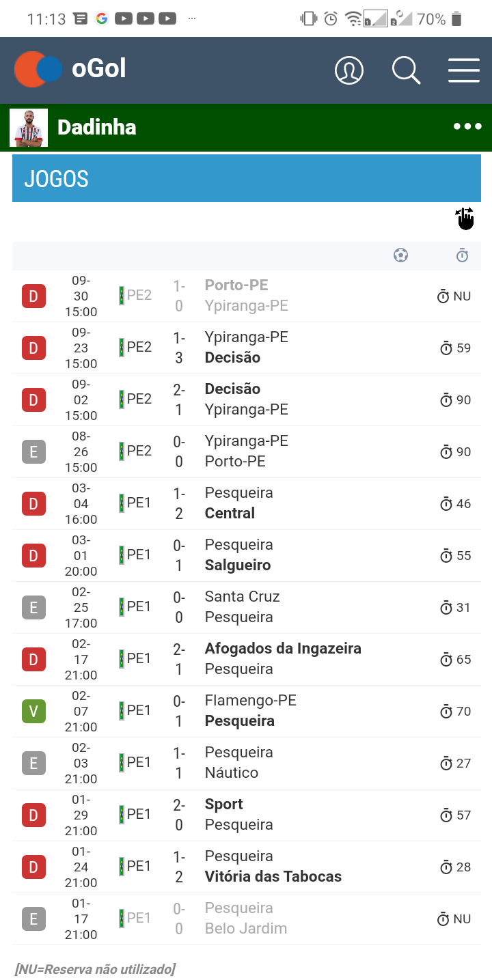
Task: Tap the goals ball column icon
Action: [401, 255]
